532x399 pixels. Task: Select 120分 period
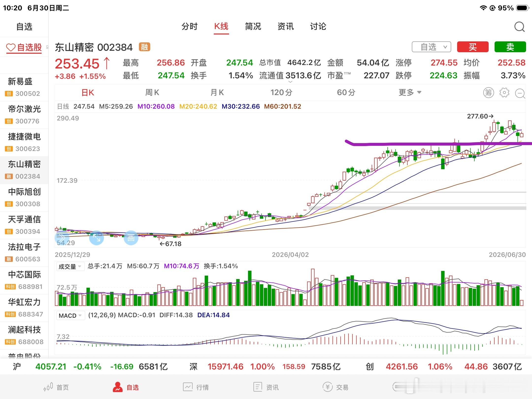(281, 93)
